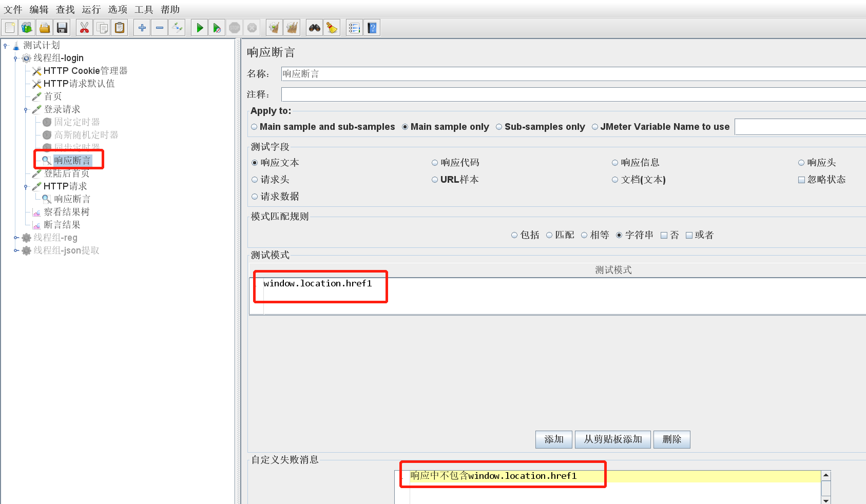Viewport: 866px width, 504px height.
Task: Start the test without pauses
Action: [x=217, y=28]
